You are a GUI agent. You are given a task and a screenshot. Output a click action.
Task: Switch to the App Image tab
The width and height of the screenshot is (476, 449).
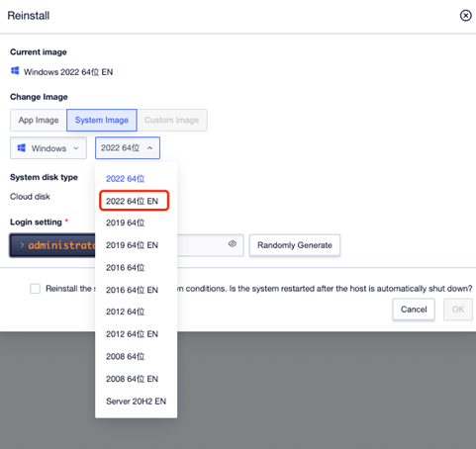(39, 120)
